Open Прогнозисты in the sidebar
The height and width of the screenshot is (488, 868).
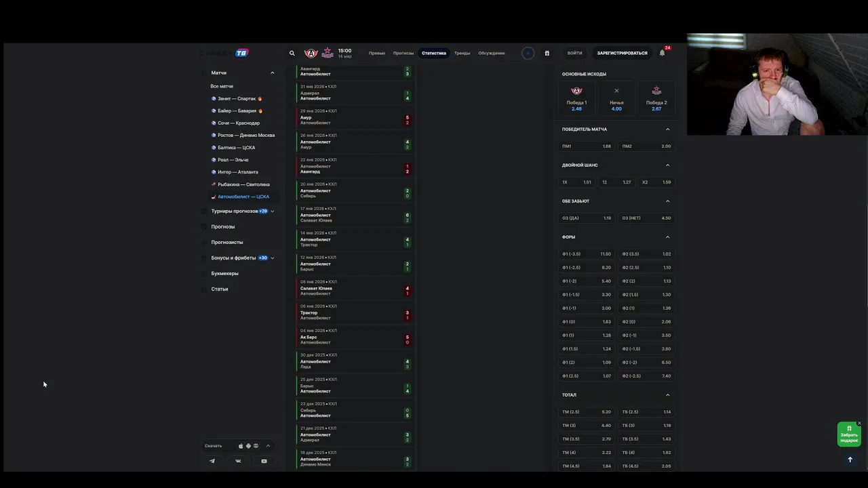point(227,242)
